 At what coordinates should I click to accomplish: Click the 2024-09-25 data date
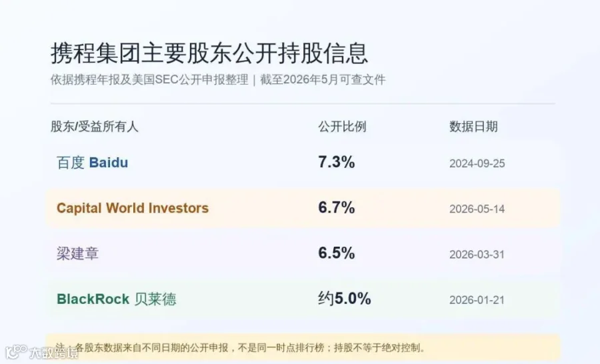click(x=477, y=163)
